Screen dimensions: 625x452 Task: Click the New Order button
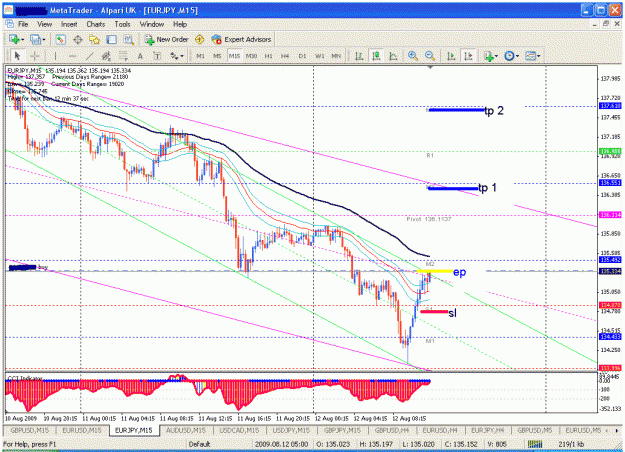coord(167,39)
